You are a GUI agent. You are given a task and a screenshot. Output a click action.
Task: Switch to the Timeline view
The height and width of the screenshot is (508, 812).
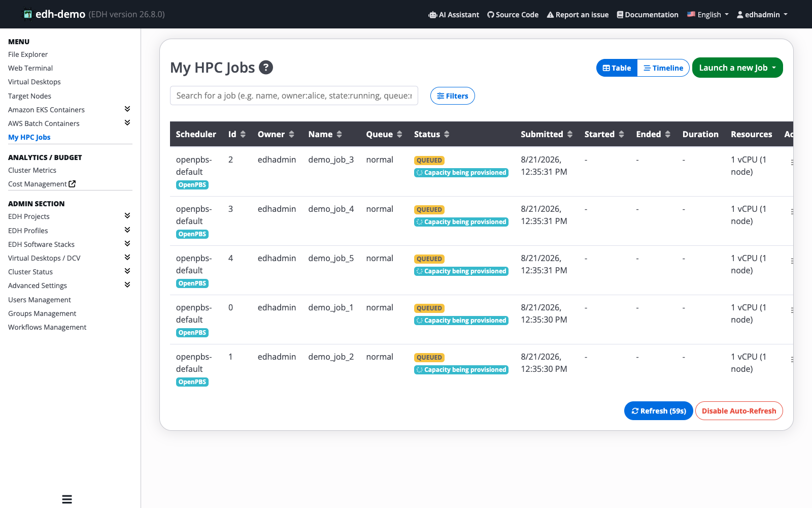click(663, 68)
